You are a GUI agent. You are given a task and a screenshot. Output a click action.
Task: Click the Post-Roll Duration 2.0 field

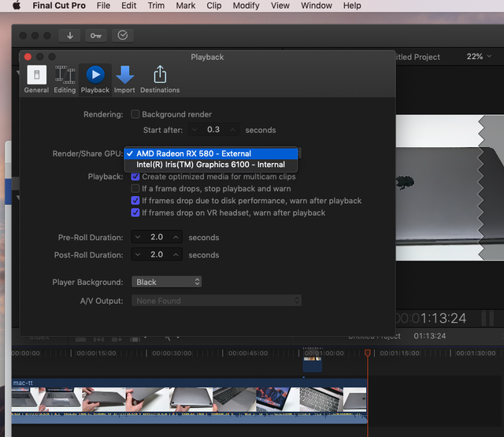(157, 254)
